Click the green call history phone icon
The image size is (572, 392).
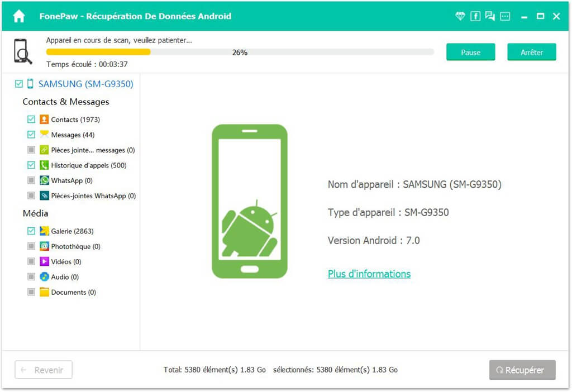click(44, 165)
